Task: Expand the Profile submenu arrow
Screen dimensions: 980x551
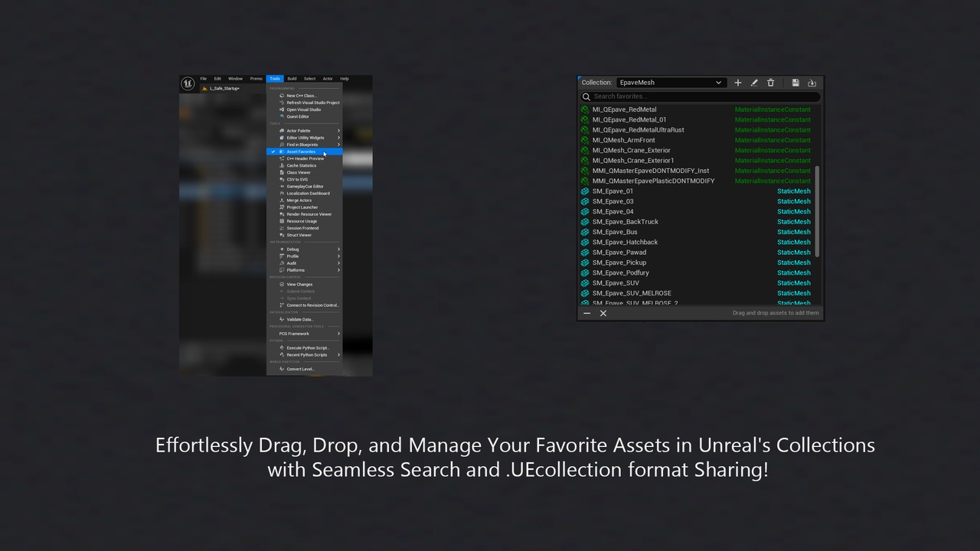Action: click(338, 256)
